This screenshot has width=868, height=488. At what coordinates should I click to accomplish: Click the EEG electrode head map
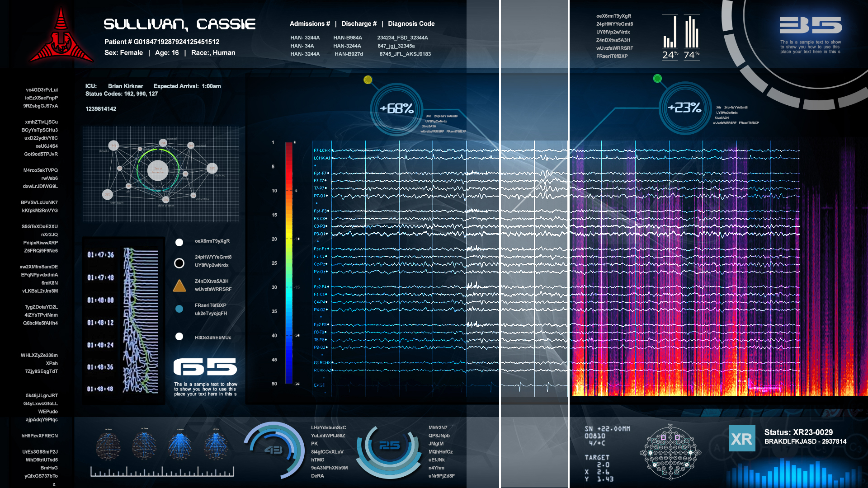tap(670, 452)
